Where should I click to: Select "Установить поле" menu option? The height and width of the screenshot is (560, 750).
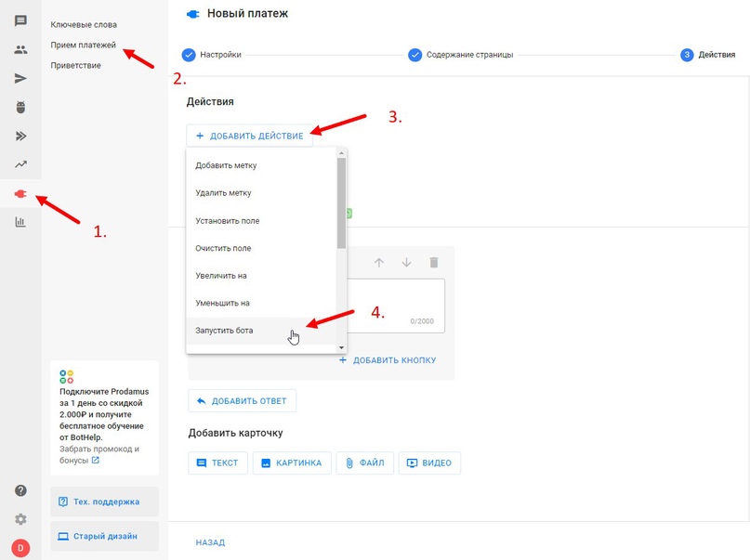pos(227,221)
